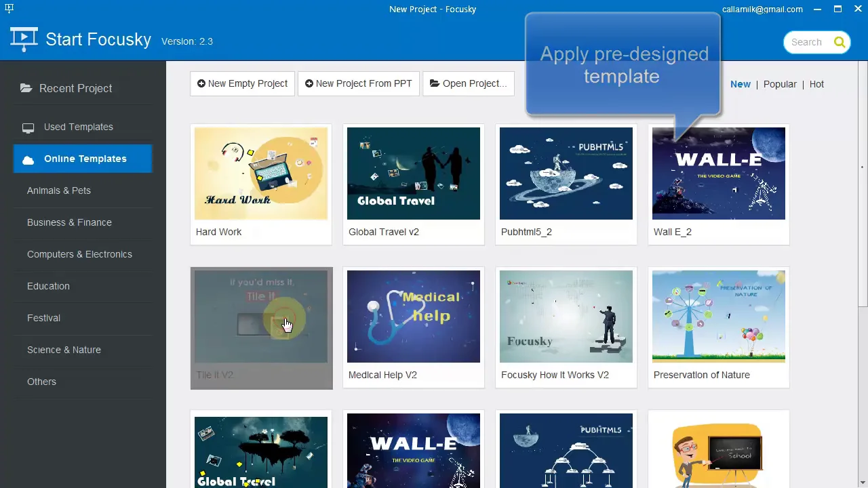
Task: Click the Version: 2.3 label
Action: [187, 41]
